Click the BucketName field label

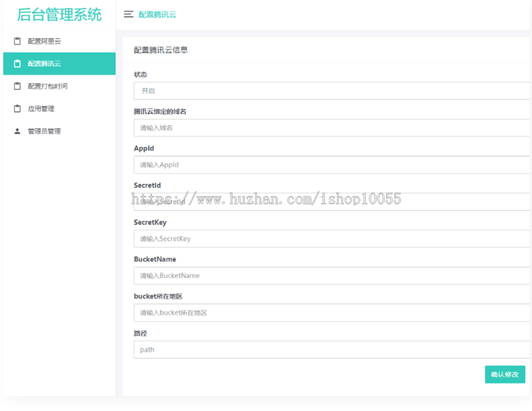coord(155,260)
